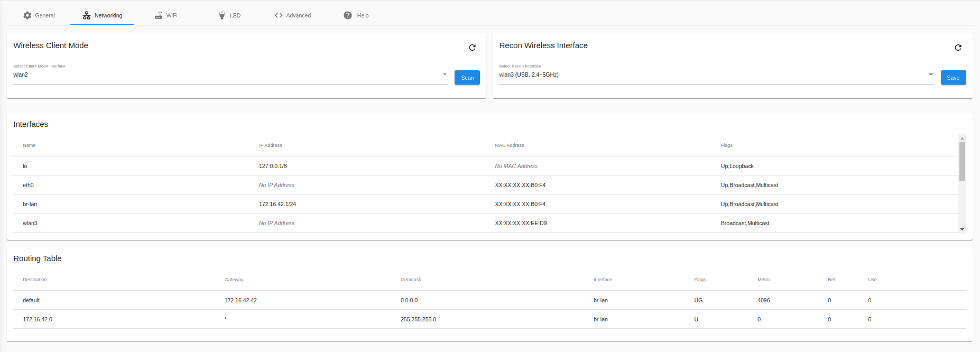Click the Help question mark icon

click(348, 15)
